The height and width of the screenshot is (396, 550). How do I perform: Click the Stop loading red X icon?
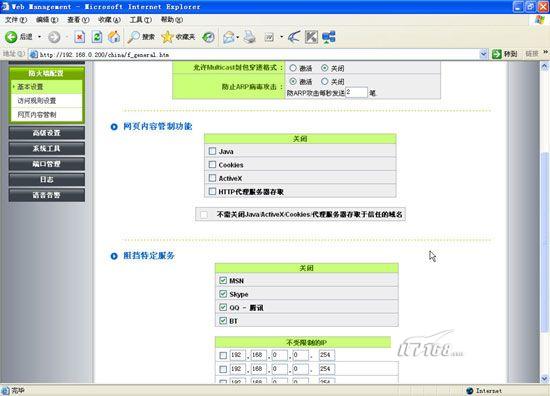coord(80,37)
